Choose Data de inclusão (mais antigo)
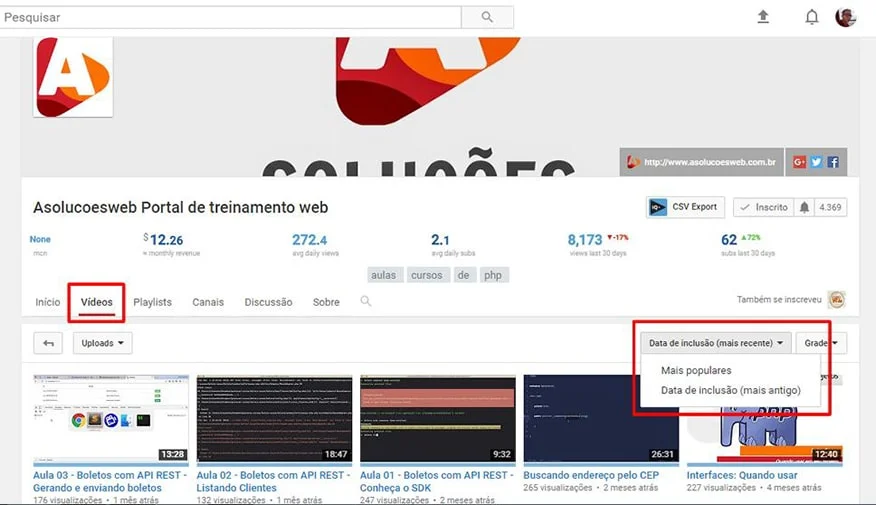The width and height of the screenshot is (876, 505). point(730,390)
